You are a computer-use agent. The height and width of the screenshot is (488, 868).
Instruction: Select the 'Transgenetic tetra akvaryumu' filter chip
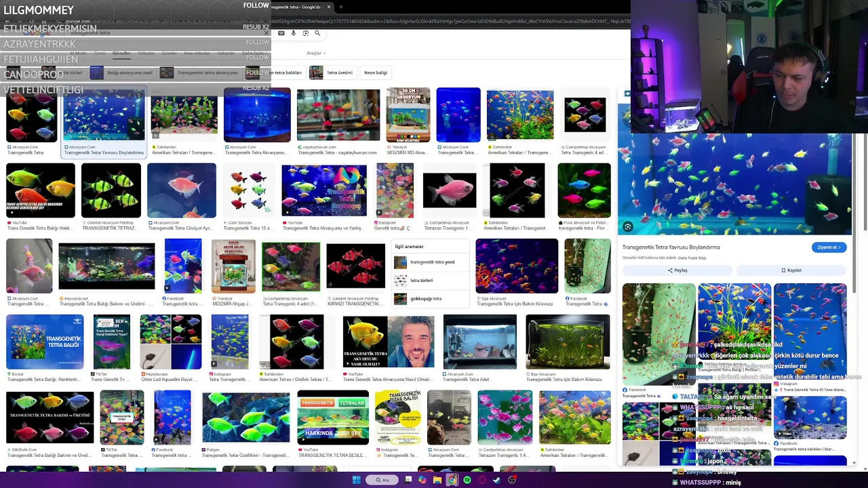click(199, 73)
